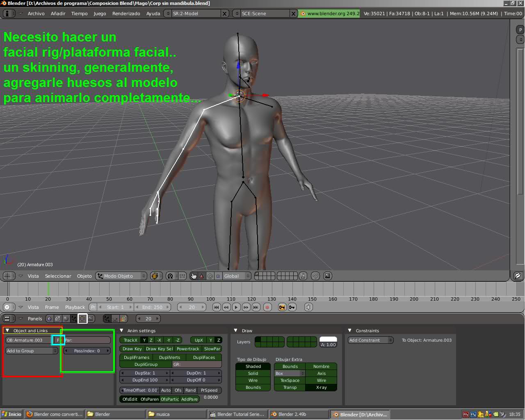The height and width of the screenshot is (420, 525).
Task: Click the automatic keyframe insertion key icon
Action: (x=282, y=307)
